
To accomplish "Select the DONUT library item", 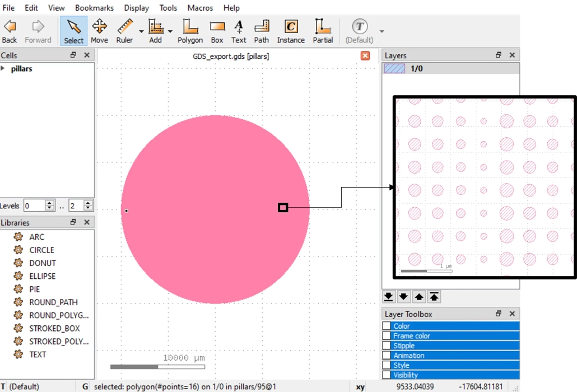I will [43, 263].
